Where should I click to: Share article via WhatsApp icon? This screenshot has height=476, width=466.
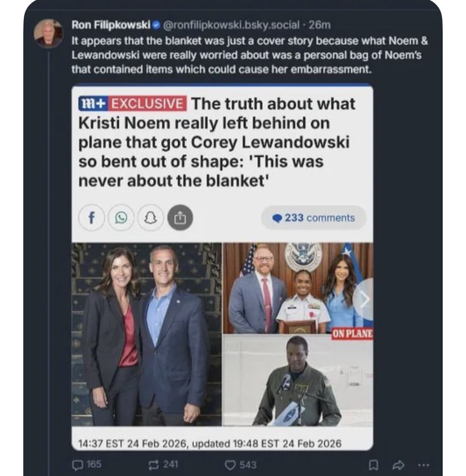121,218
